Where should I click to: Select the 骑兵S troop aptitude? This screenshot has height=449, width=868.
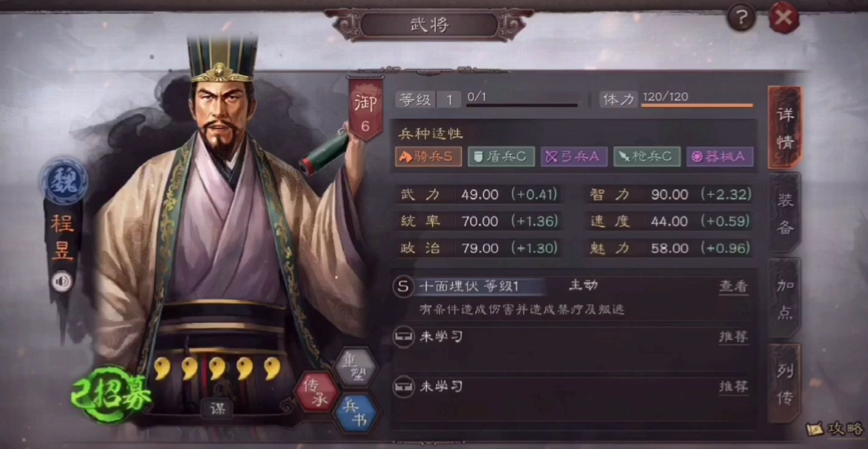pyautogui.click(x=429, y=156)
